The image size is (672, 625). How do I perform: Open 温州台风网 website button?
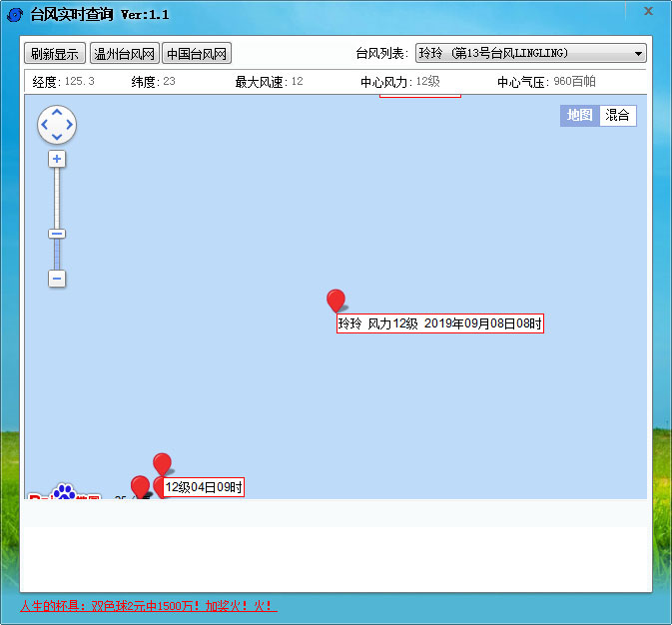[124, 53]
